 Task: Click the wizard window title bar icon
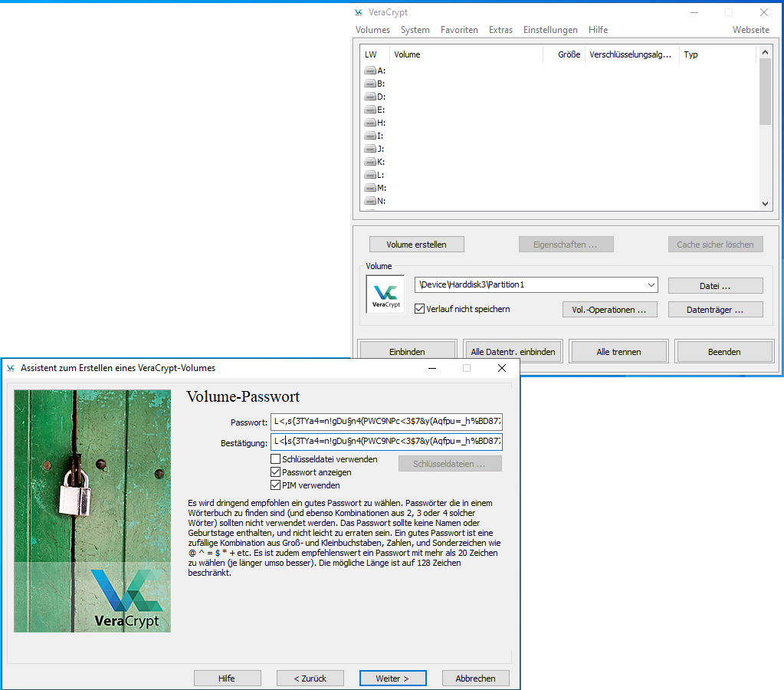tap(11, 368)
